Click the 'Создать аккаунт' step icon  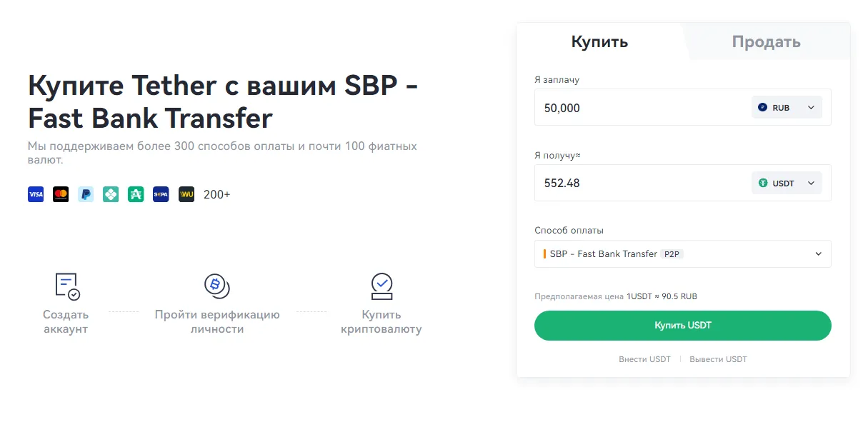tap(66, 286)
